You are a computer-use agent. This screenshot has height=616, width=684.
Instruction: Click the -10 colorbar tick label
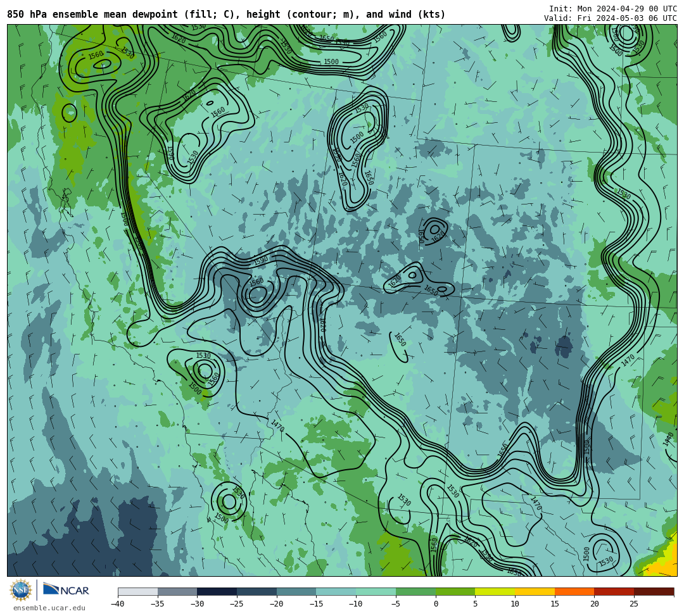click(x=355, y=604)
